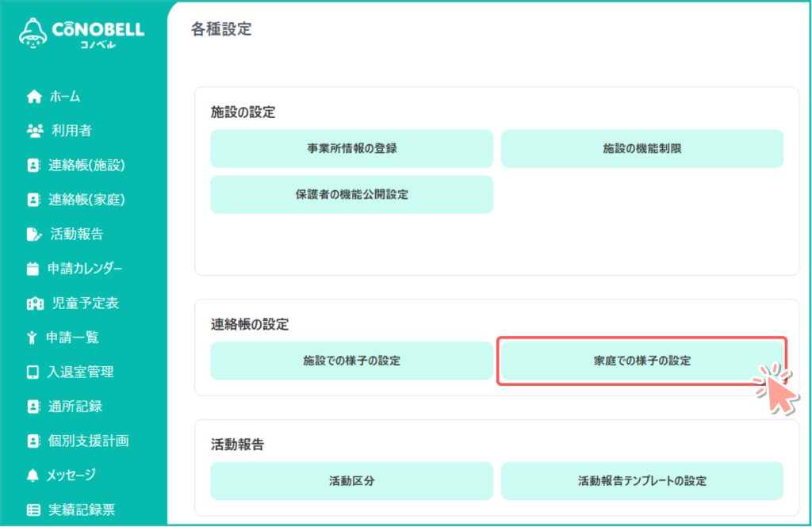Click the メッセージ bell icon
Image resolution: width=812 pixels, height=527 pixels.
click(33, 475)
